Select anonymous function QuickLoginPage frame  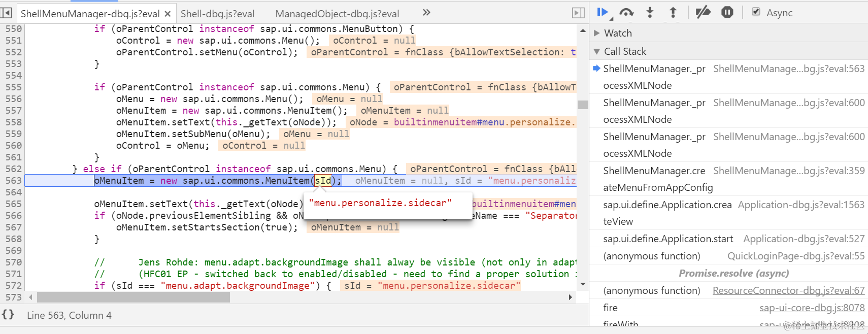[728, 256]
